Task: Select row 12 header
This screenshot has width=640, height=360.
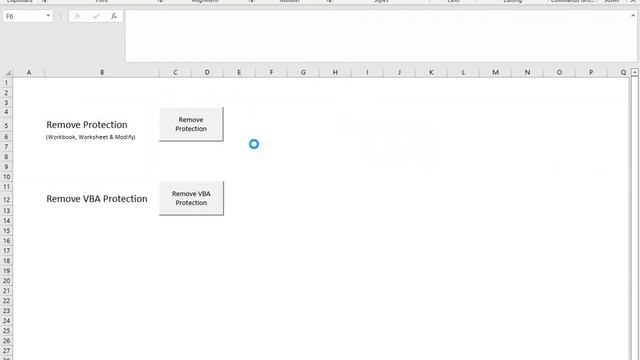Action: click(x=6, y=200)
